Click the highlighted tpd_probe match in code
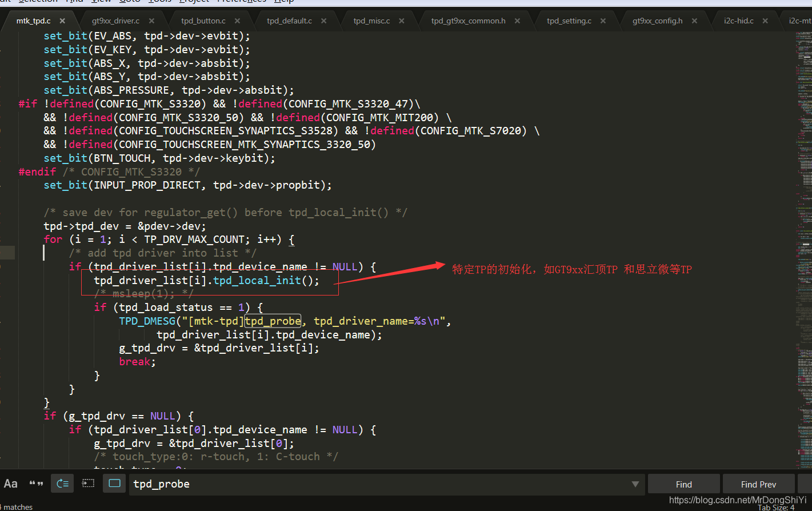This screenshot has height=511, width=812. 273,321
